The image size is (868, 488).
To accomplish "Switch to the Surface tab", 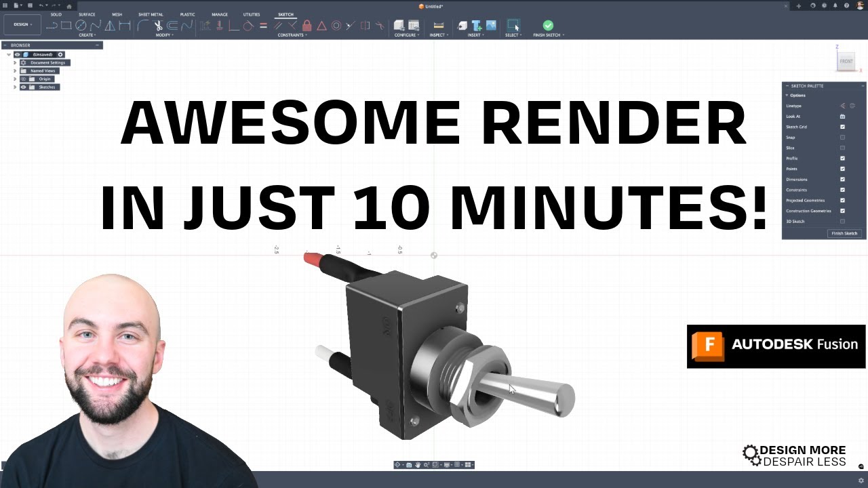I will (x=87, y=14).
